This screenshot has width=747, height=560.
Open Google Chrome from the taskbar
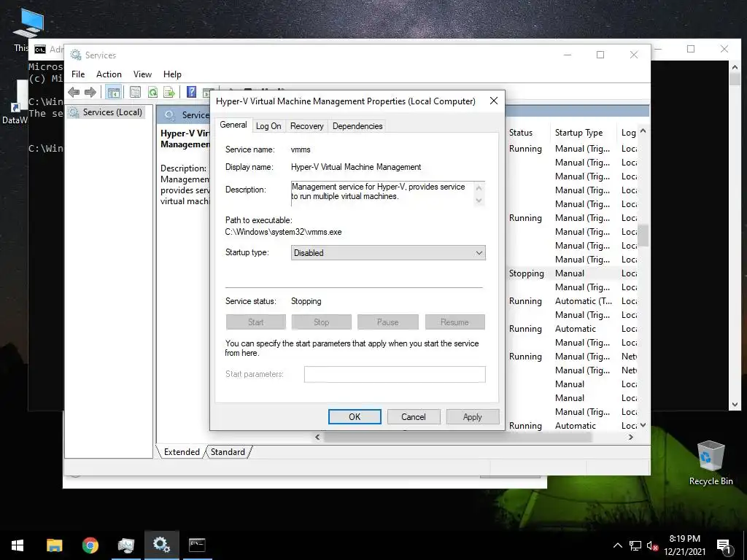click(90, 545)
